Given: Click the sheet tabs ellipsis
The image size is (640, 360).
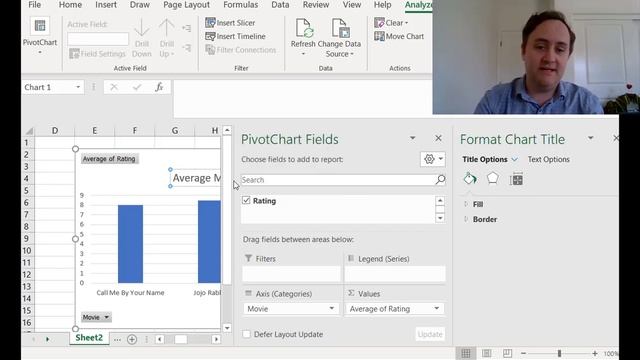Looking at the screenshot, I should (118, 339).
